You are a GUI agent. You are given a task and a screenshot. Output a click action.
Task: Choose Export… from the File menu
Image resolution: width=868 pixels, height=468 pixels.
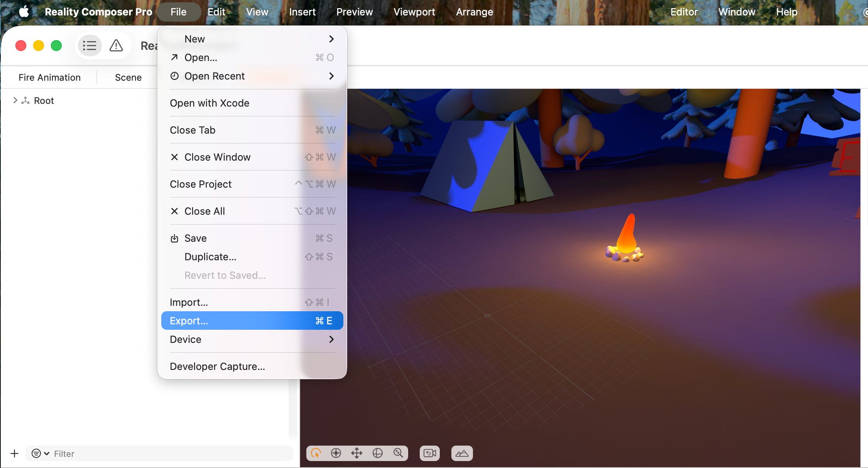click(252, 321)
